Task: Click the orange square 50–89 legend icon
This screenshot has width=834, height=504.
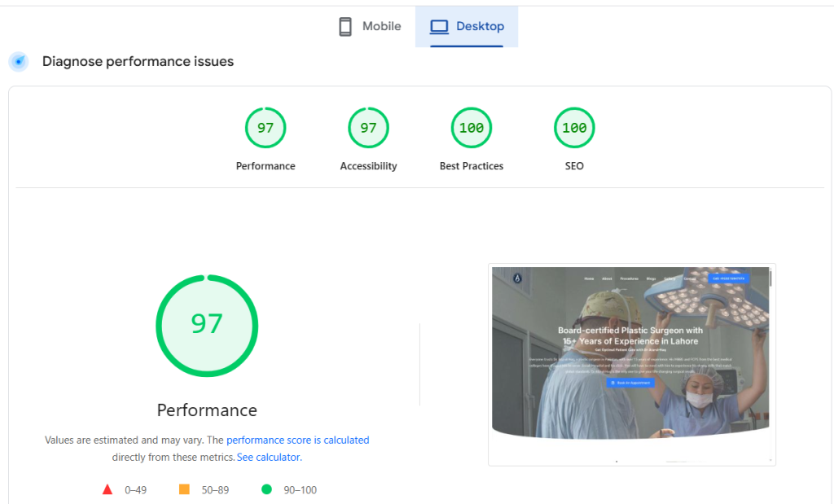Action: point(184,489)
